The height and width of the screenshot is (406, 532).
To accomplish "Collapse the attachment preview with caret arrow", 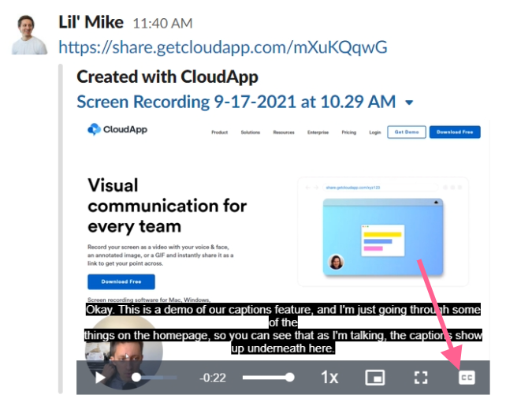I will point(409,102).
